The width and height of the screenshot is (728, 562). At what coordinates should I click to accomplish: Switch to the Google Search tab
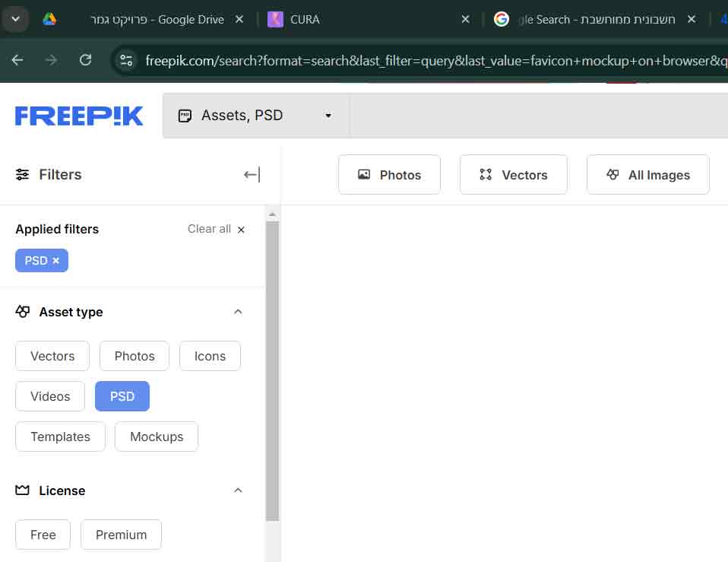tap(596, 20)
